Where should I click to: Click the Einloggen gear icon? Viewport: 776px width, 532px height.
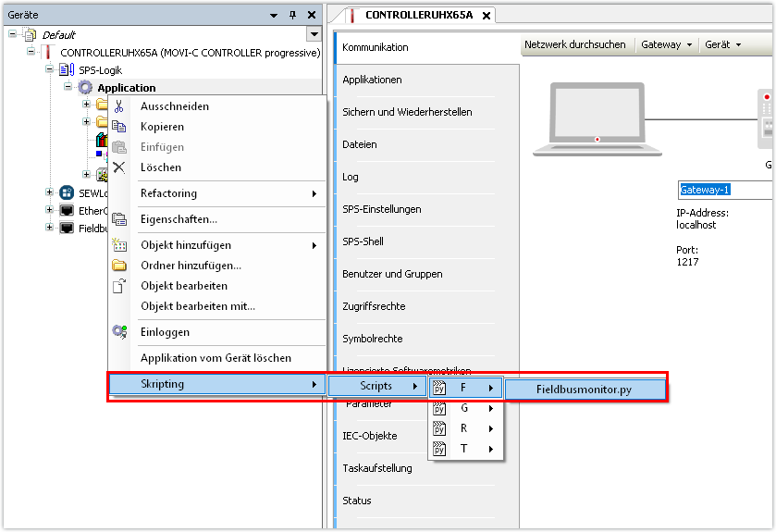[x=118, y=332]
